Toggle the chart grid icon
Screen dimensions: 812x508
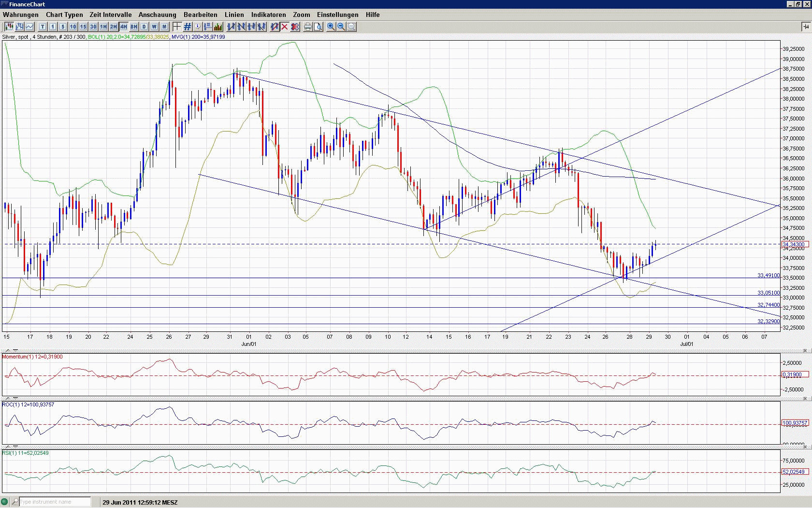pyautogui.click(x=188, y=27)
